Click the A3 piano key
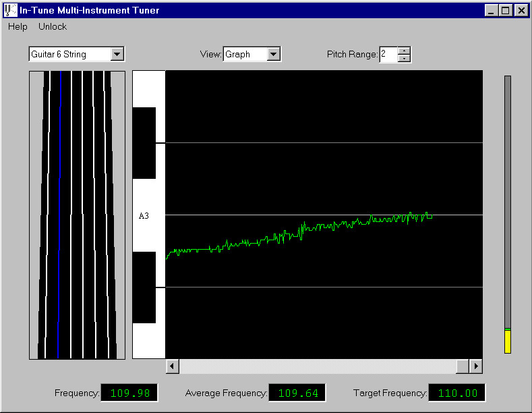Screen dimensions: 532x413 tap(148, 215)
